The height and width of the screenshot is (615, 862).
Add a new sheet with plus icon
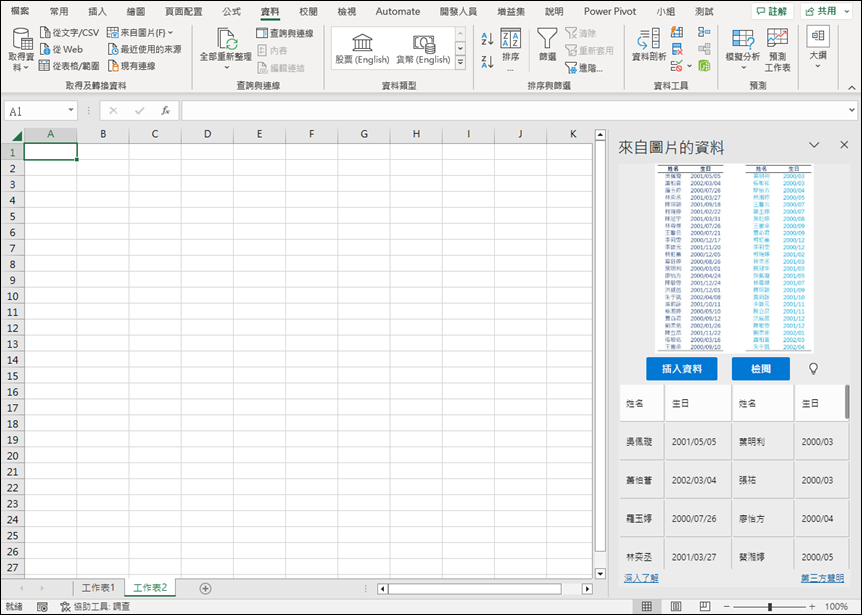(205, 588)
